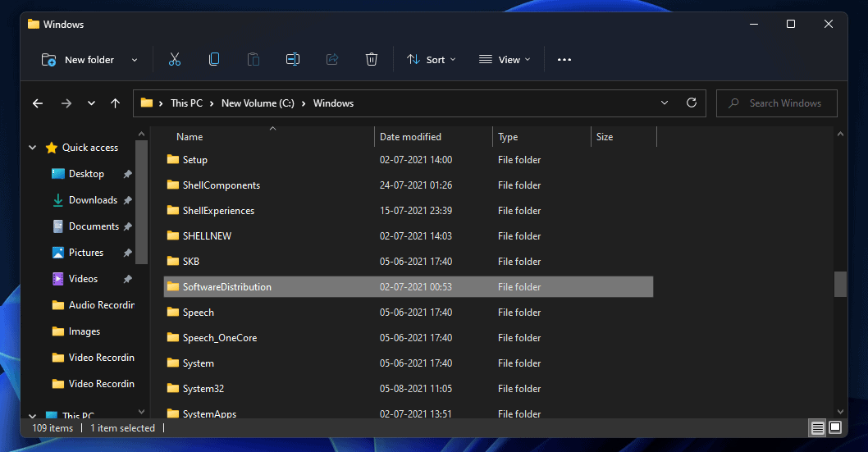Screen dimensions: 868x452
Task: Sort by the Date modified column header
Action: pyautogui.click(x=410, y=137)
